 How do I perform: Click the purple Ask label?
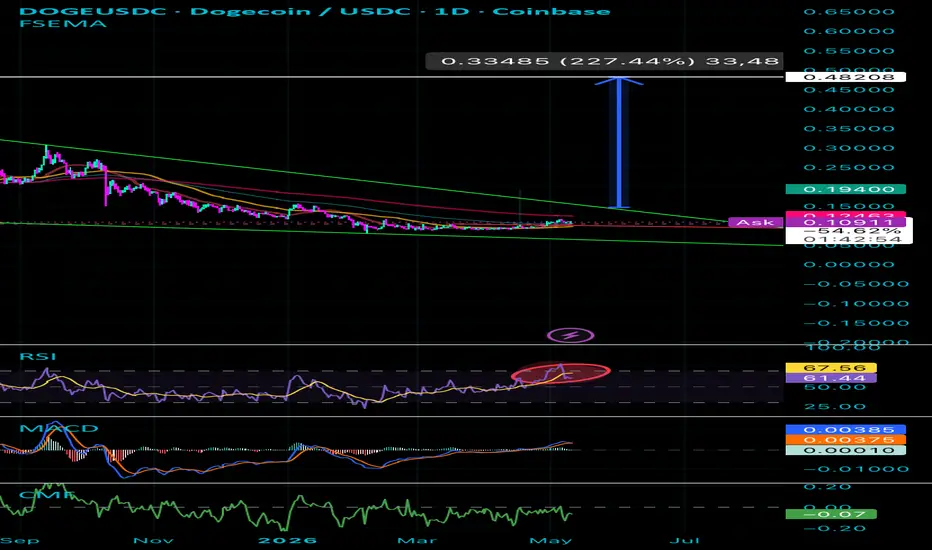point(755,222)
